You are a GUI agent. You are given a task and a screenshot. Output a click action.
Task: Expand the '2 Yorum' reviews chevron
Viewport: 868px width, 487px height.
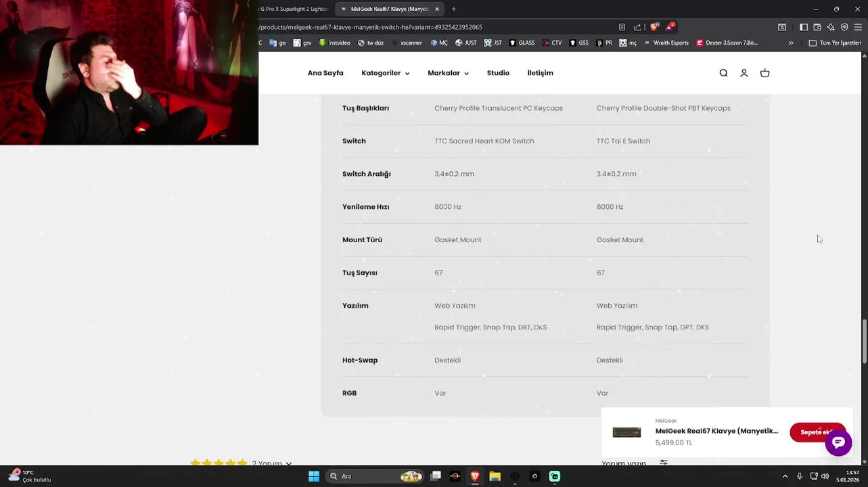pyautogui.click(x=288, y=463)
